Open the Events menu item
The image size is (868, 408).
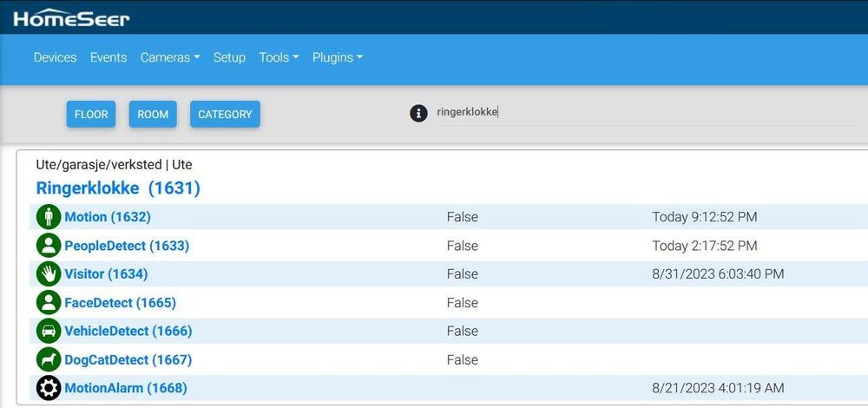point(108,57)
